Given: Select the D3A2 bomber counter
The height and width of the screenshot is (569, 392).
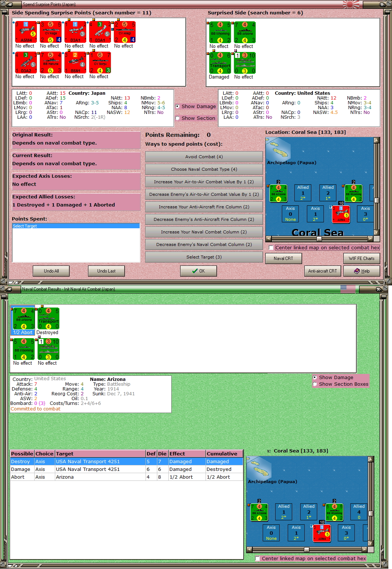Looking at the screenshot, I should point(26,63).
